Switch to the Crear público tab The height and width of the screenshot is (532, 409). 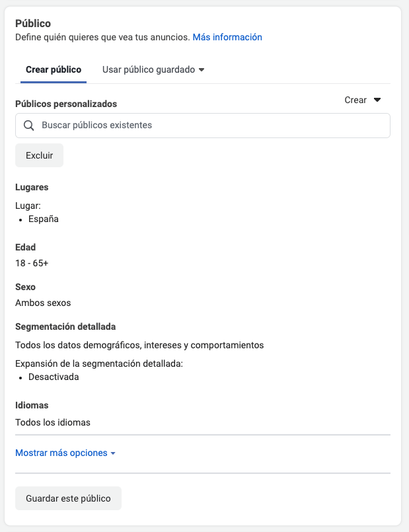pyautogui.click(x=53, y=69)
